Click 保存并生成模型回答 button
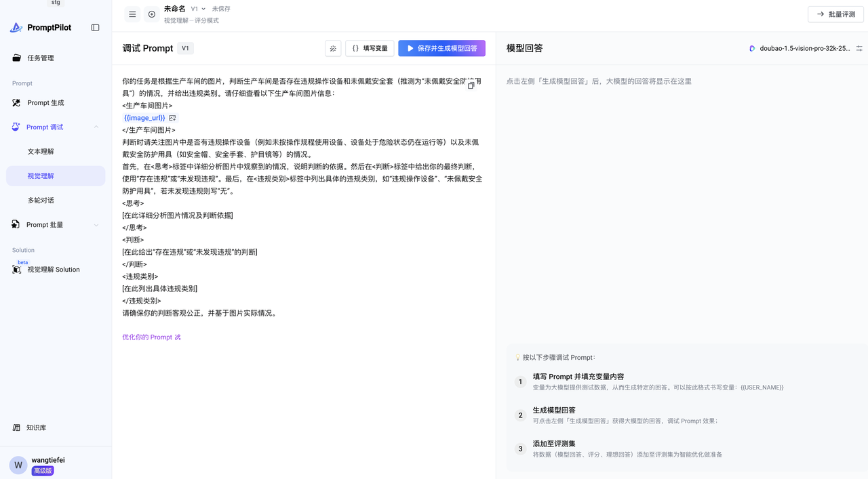868x479 pixels. pyautogui.click(x=441, y=48)
